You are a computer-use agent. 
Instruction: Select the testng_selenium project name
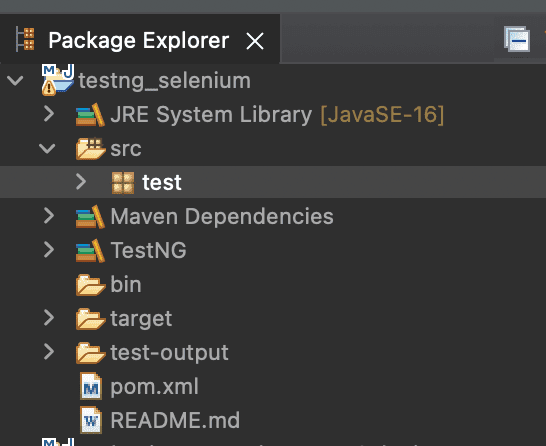point(165,80)
